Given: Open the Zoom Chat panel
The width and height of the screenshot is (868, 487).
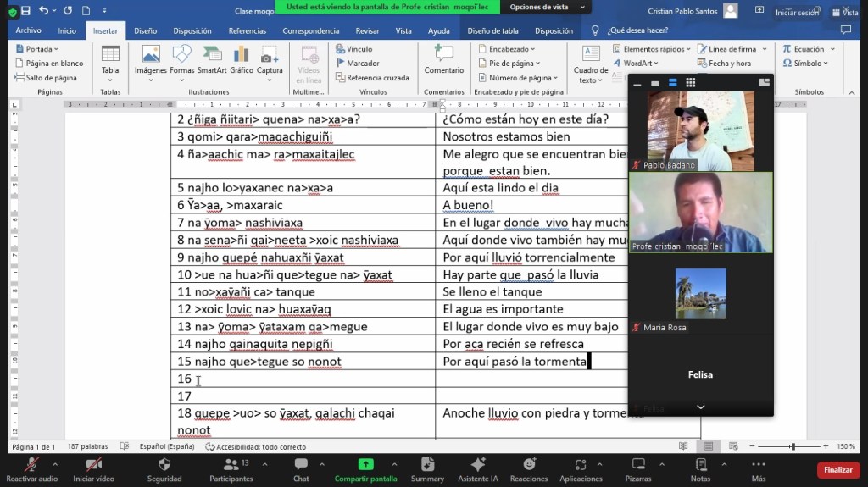Looking at the screenshot, I should click(x=301, y=467).
